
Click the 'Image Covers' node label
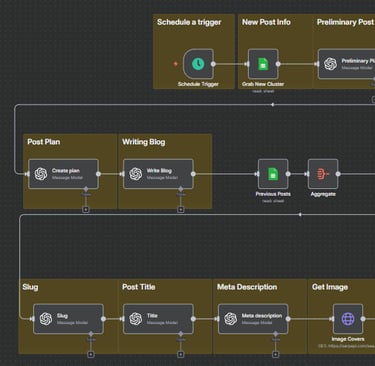pos(348,339)
